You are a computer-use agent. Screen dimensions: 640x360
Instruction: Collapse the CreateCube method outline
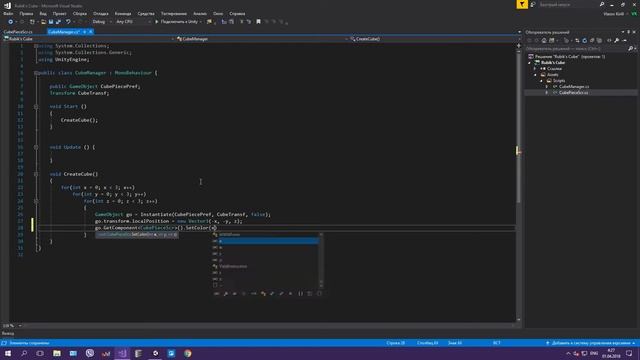[x=36, y=174]
